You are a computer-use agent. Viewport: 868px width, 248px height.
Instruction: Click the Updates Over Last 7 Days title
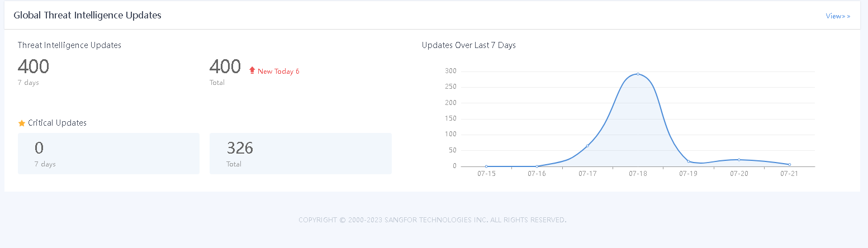(x=468, y=45)
